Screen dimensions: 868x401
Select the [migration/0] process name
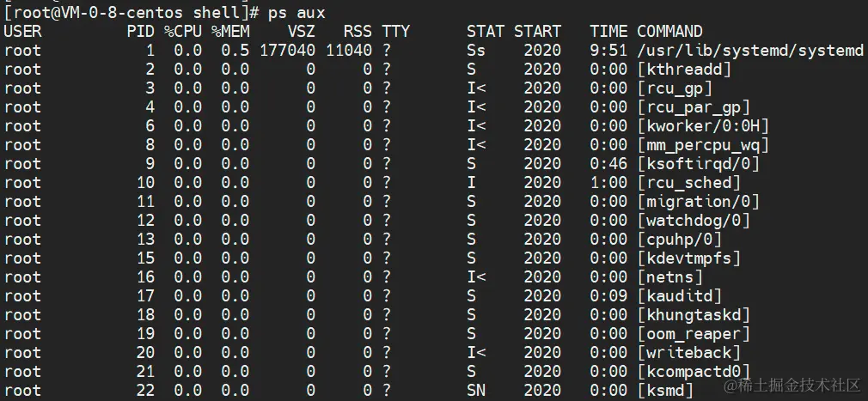699,201
